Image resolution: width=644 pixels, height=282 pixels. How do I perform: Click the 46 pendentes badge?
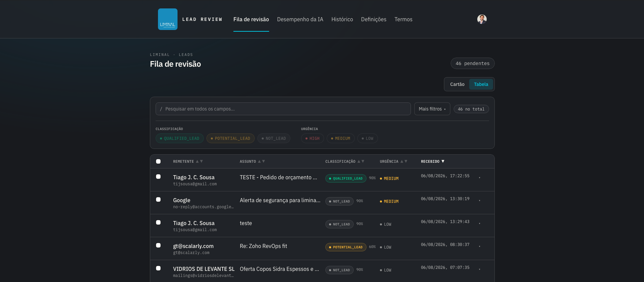click(x=473, y=63)
